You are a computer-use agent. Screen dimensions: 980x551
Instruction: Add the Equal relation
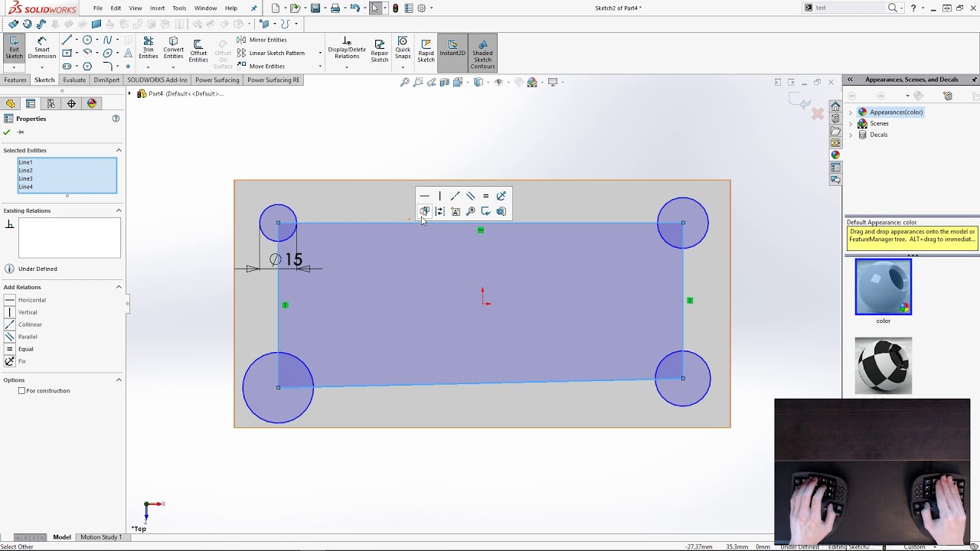pos(18,349)
